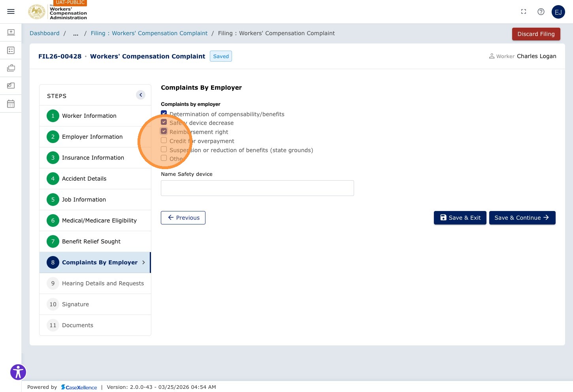The width and height of the screenshot is (573, 392).
Task: Go to step 6 Medical/Medicare Eligibility
Action: click(95, 220)
